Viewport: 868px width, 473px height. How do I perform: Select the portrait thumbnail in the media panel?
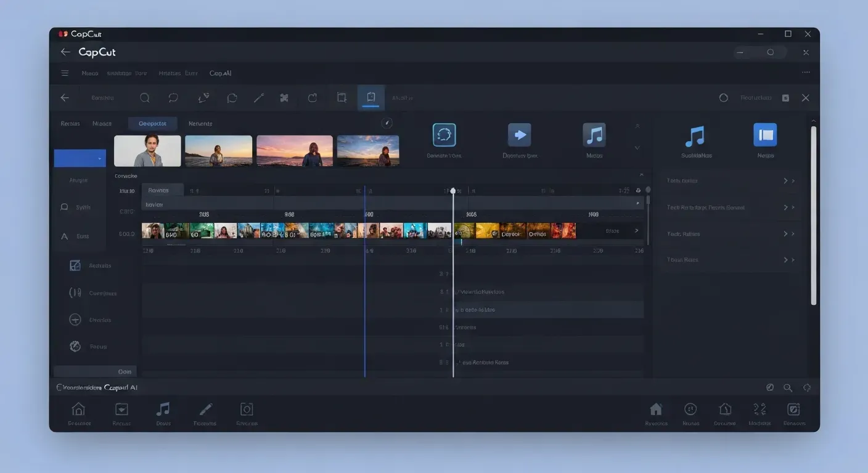(x=147, y=150)
